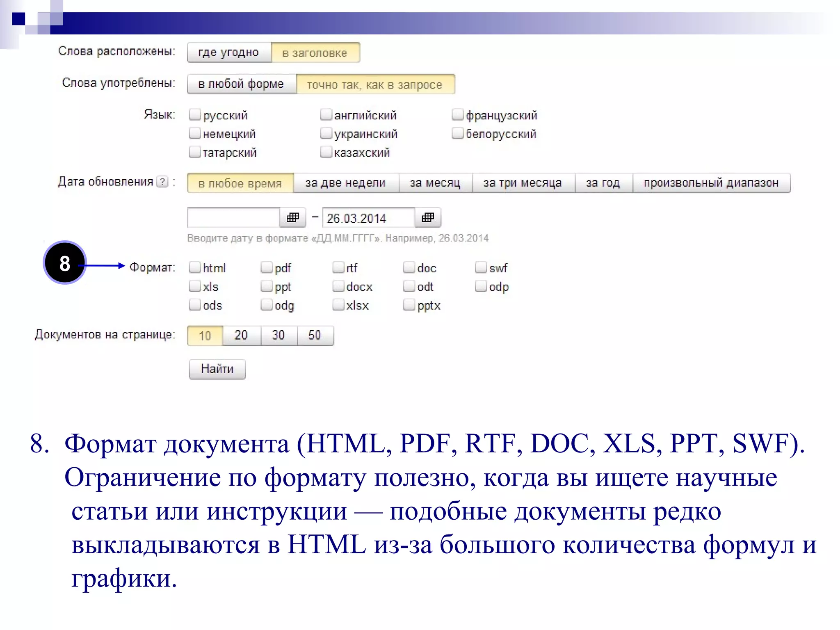Select the pptx format checkbox
This screenshot has width=840, height=630.
pyautogui.click(x=409, y=305)
